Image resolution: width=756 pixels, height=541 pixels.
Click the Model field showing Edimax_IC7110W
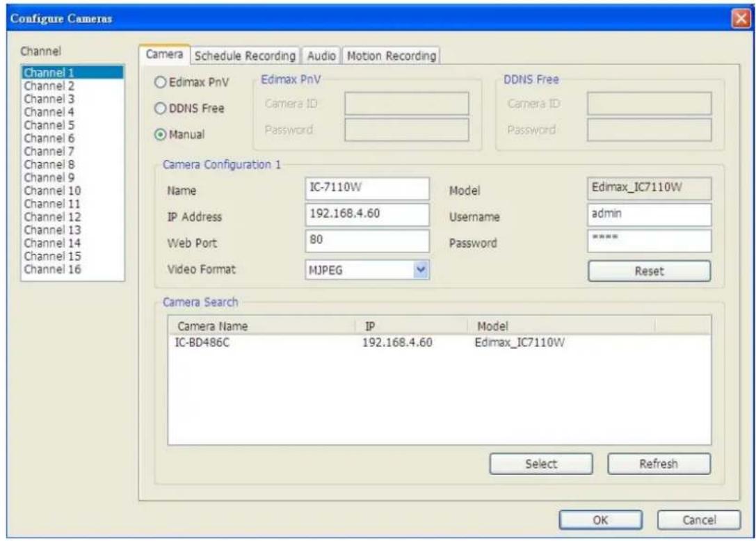click(649, 188)
